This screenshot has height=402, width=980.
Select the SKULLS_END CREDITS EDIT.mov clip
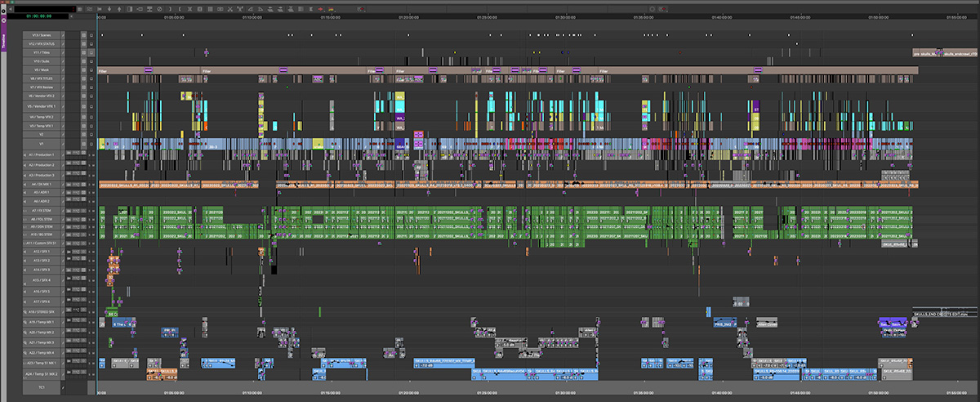946,312
